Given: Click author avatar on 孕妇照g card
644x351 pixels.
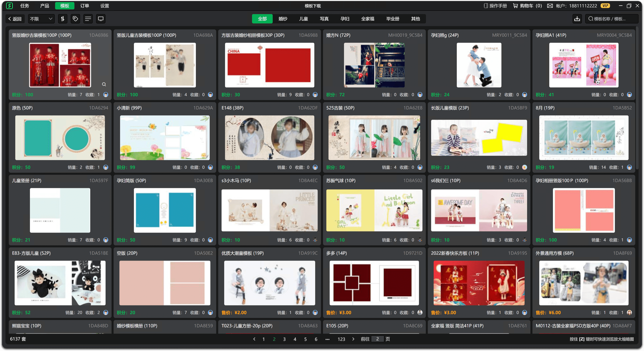Looking at the screenshot, I should coord(525,95).
